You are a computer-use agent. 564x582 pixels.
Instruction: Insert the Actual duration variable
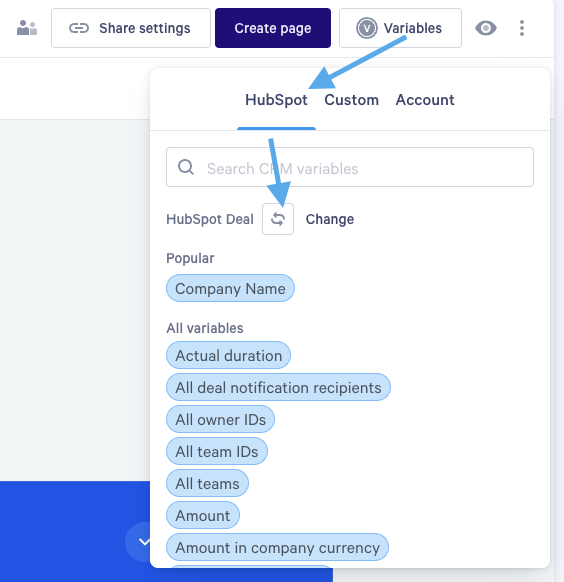pyautogui.click(x=228, y=355)
